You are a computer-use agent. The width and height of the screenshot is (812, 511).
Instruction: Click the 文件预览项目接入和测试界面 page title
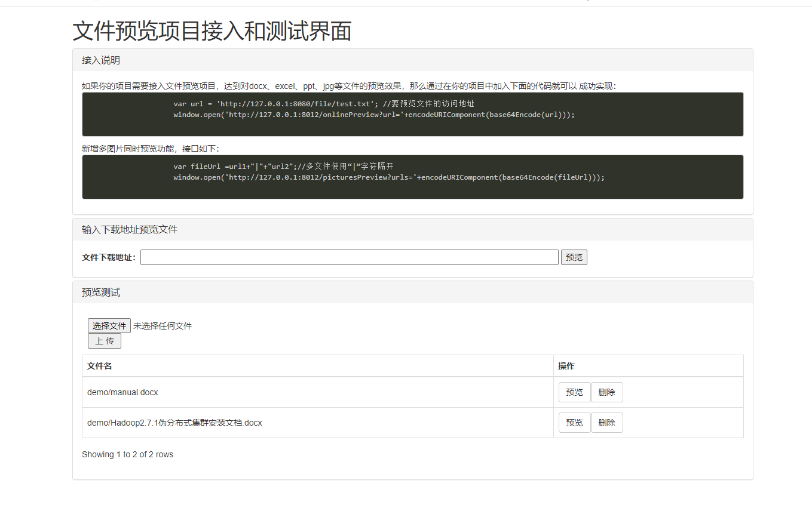[212, 31]
